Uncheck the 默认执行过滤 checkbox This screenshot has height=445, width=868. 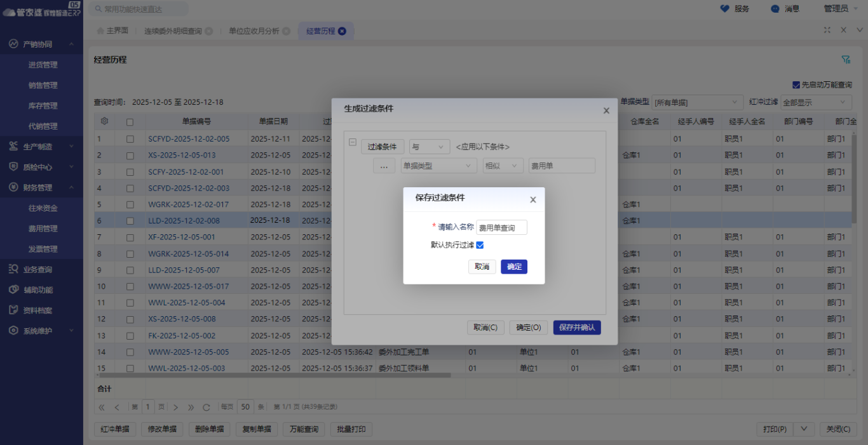point(480,245)
